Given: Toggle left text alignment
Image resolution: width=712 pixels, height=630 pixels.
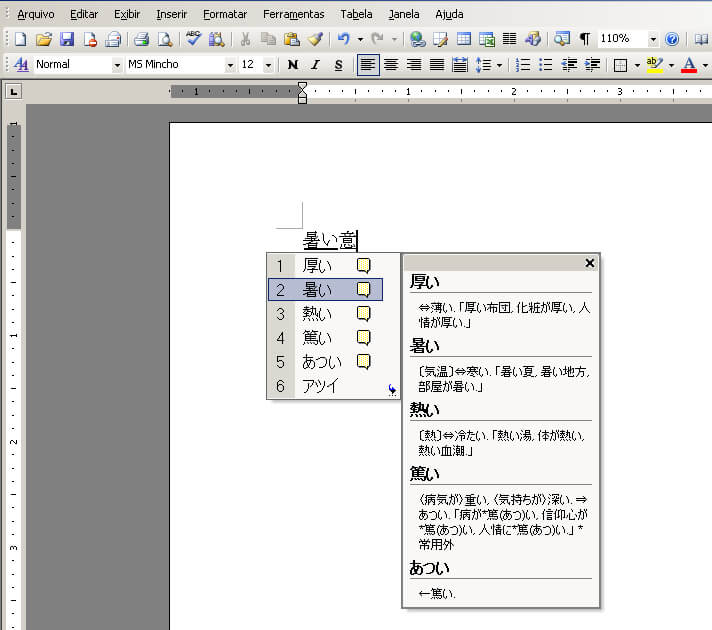Looking at the screenshot, I should pyautogui.click(x=368, y=64).
